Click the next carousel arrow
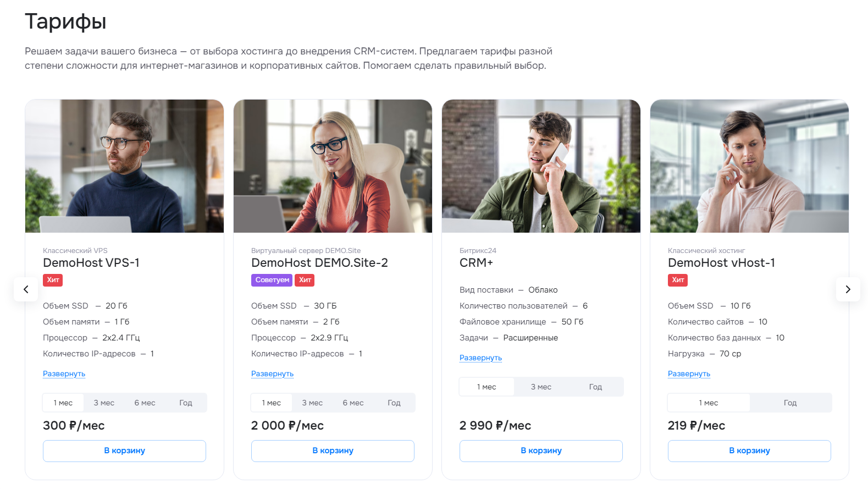This screenshot has height=489, width=868. click(848, 289)
